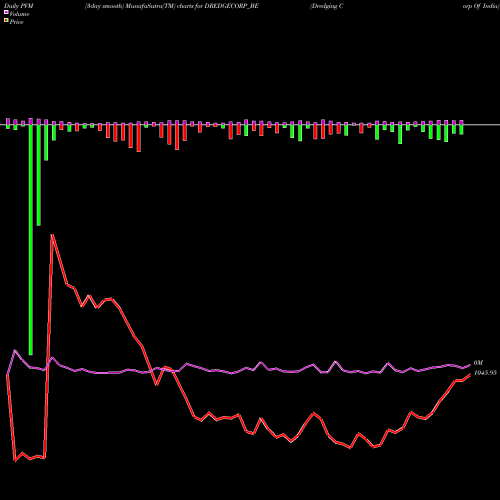The height and width of the screenshot is (500, 500).
Task: Click the Price legend color marker
Action: [6, 21]
